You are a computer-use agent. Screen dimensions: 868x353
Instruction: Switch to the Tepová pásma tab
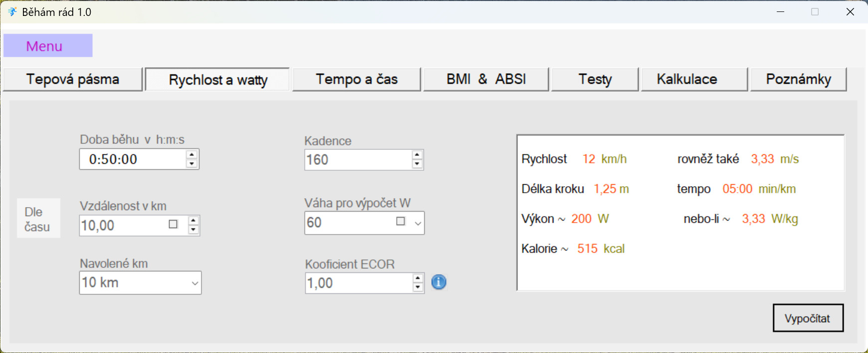tap(73, 80)
